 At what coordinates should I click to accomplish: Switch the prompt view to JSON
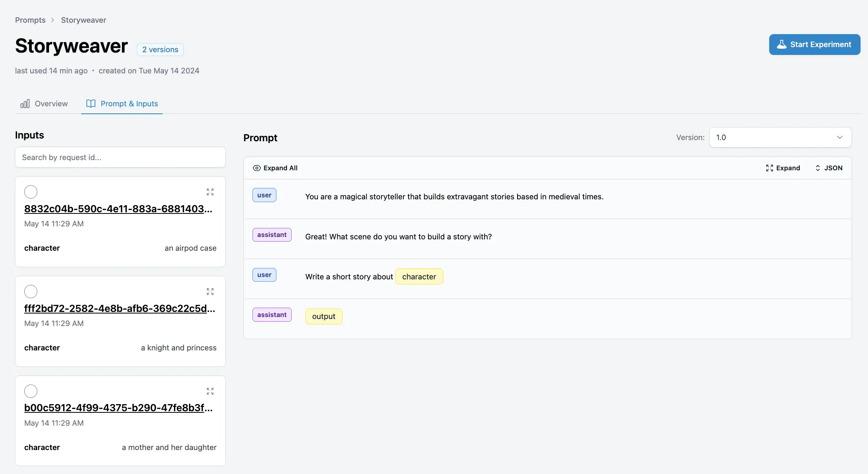(x=829, y=168)
